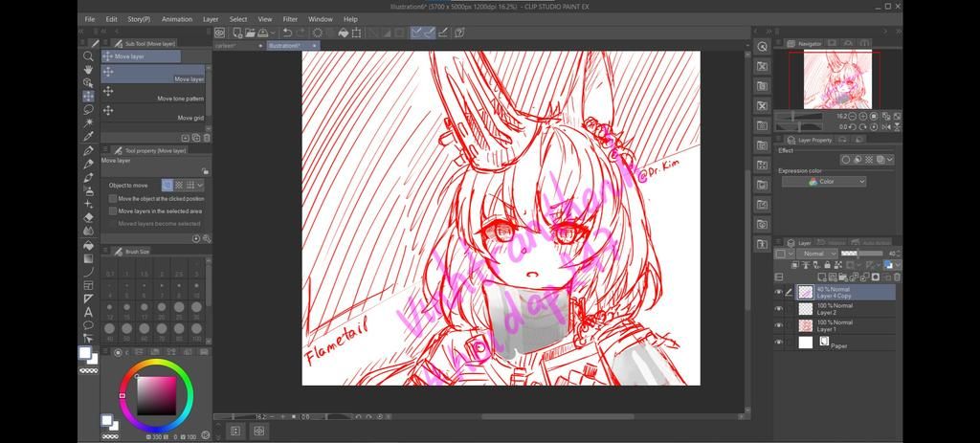Hide Layer 1 with eye icon
Image resolution: width=980 pixels, height=443 pixels.
779,325
